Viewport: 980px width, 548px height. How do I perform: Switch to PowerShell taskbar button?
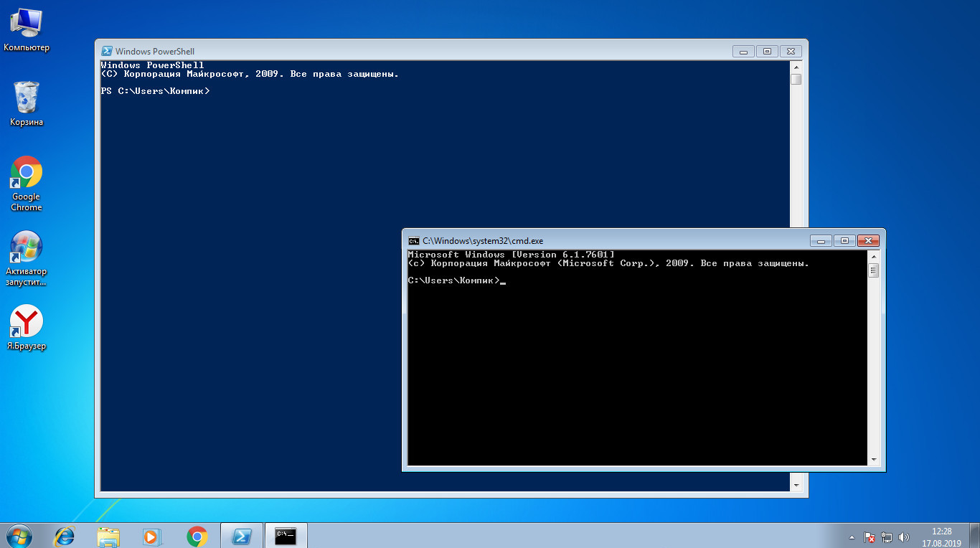click(x=242, y=536)
